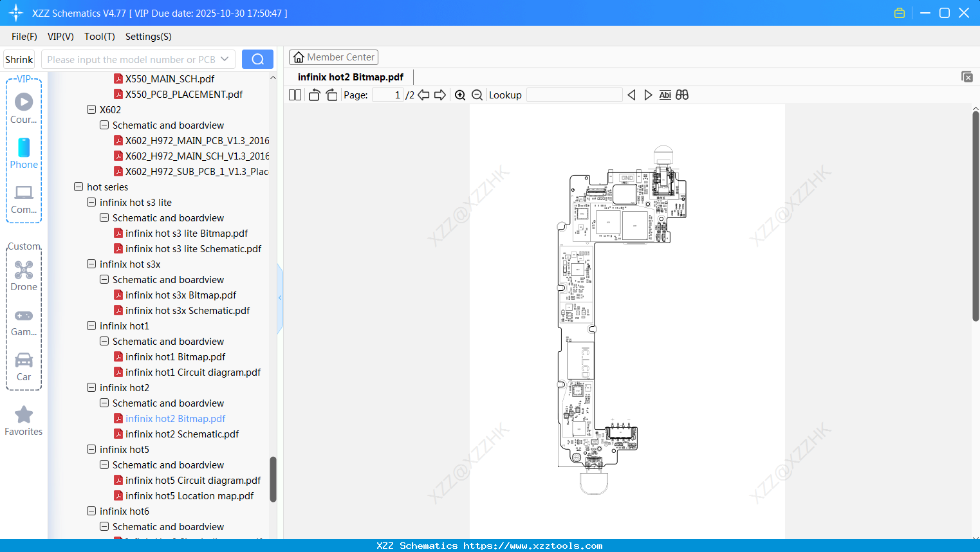
Task: Click the Car category icon
Action: pyautogui.click(x=24, y=360)
